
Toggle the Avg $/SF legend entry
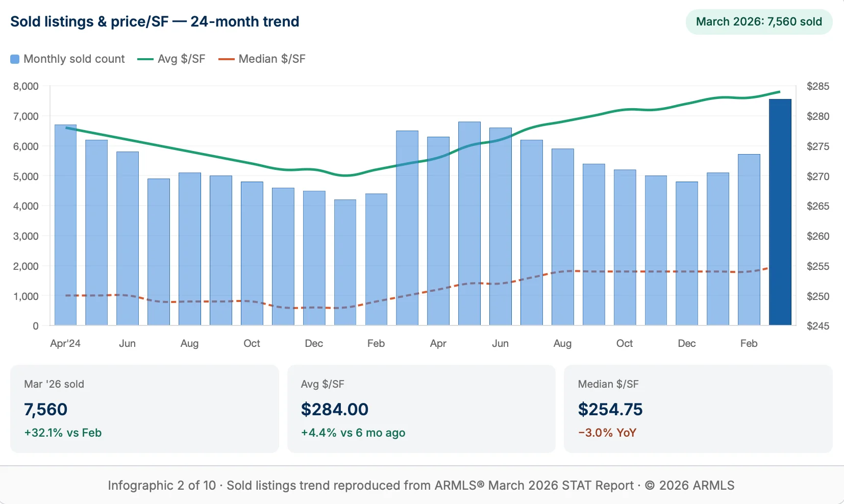[171, 59]
